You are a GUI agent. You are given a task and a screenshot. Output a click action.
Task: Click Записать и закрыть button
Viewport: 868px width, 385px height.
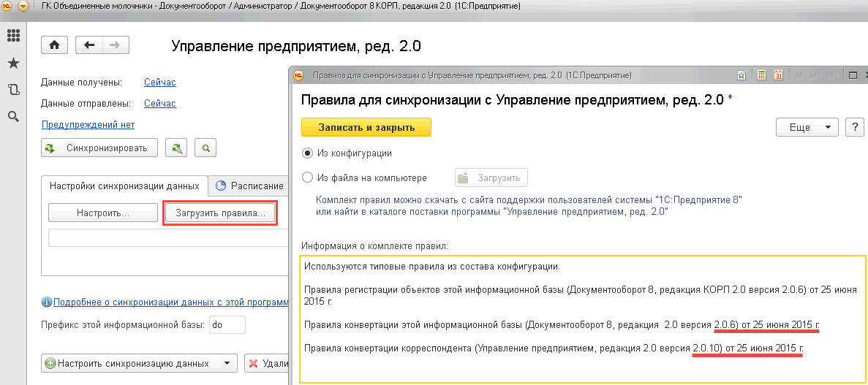tap(366, 127)
